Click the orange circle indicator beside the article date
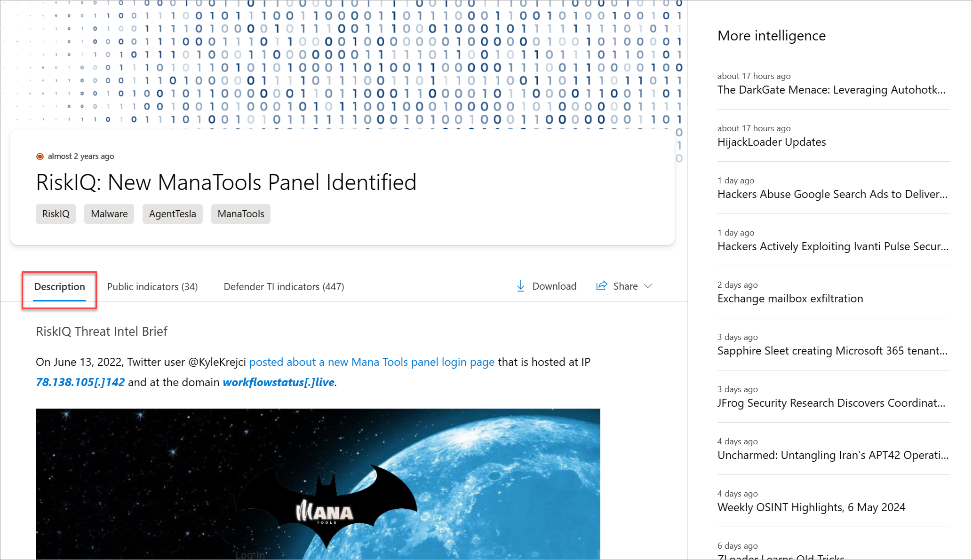This screenshot has height=560, width=972. (x=40, y=157)
